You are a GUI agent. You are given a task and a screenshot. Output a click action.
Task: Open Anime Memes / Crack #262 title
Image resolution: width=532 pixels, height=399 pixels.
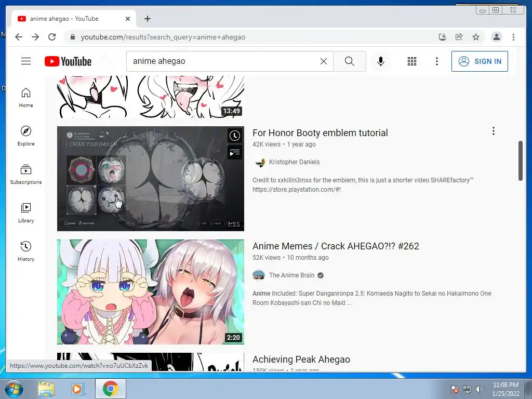(x=336, y=246)
